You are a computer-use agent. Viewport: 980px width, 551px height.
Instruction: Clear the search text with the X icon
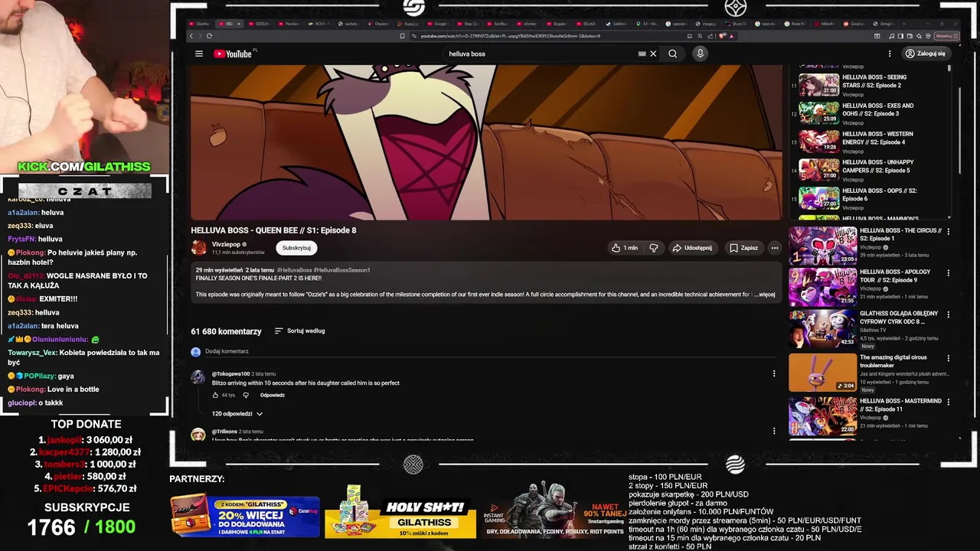[x=653, y=54]
